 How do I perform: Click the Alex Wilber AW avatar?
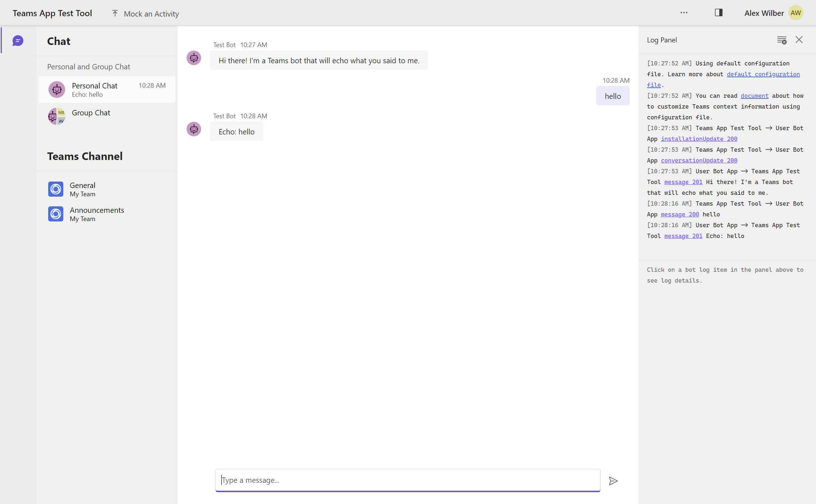pos(796,13)
